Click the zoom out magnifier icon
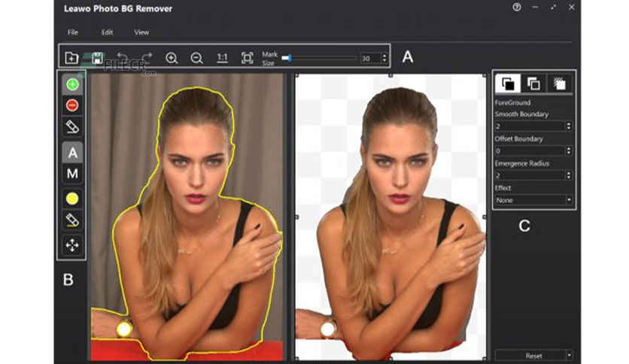Screen dimensions: 629x364 [x=196, y=58]
